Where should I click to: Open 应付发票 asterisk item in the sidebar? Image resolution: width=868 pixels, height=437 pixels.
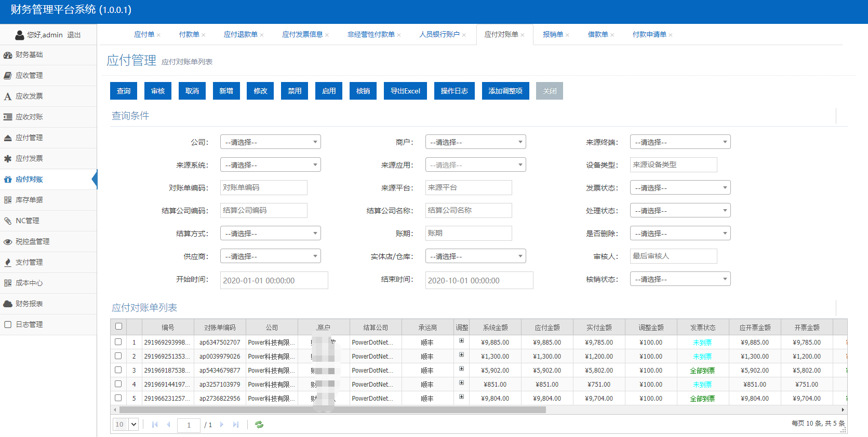(29, 159)
